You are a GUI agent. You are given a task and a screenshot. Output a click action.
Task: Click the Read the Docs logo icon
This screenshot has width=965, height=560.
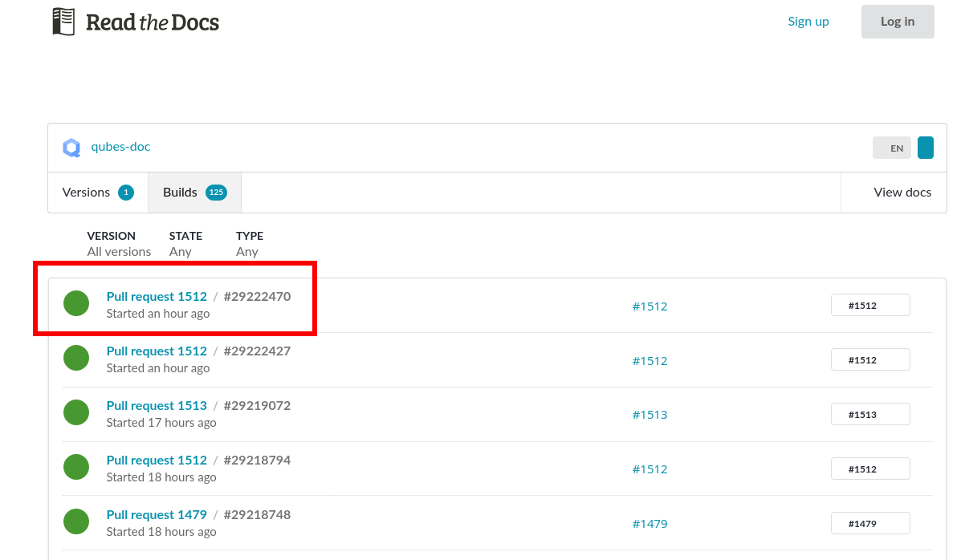(x=63, y=21)
